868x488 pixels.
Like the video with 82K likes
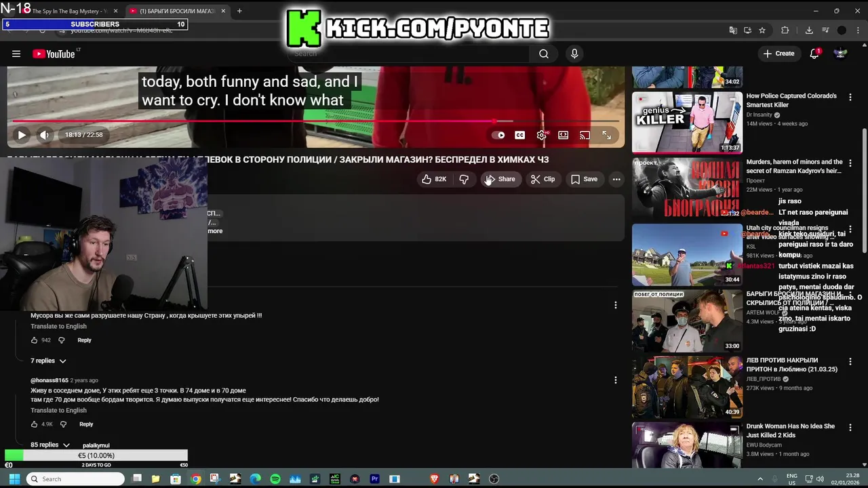point(434,179)
